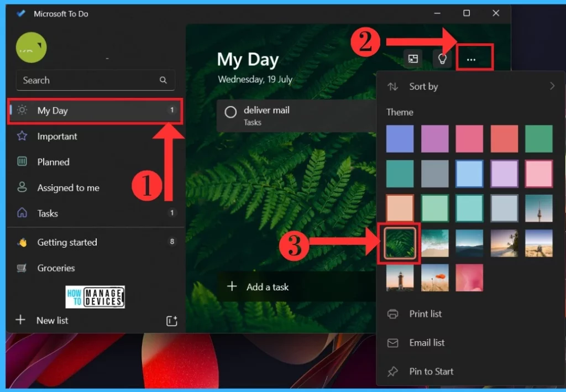Click the new group icon beside New list
Image resolution: width=566 pixels, height=392 pixels.
point(172,321)
